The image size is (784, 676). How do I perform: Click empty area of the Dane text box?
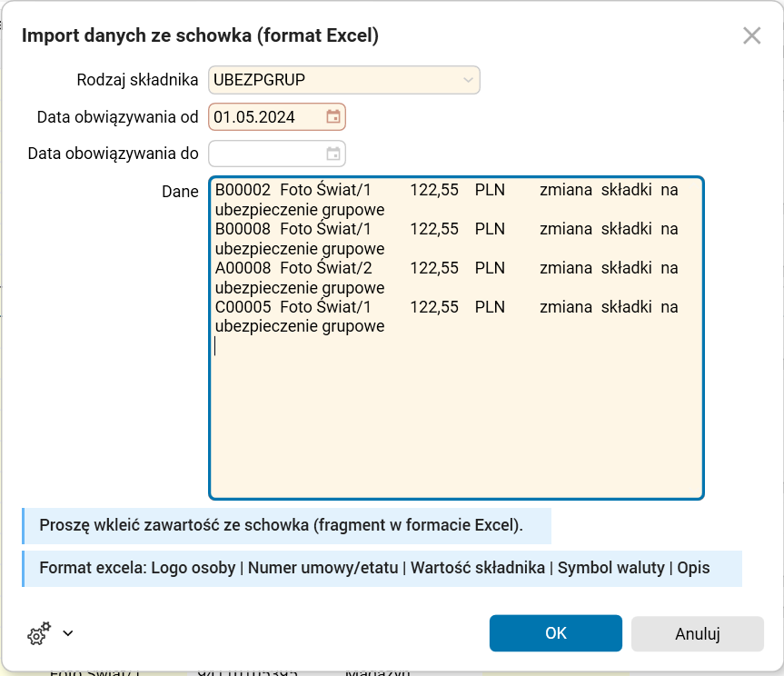[x=454, y=418]
